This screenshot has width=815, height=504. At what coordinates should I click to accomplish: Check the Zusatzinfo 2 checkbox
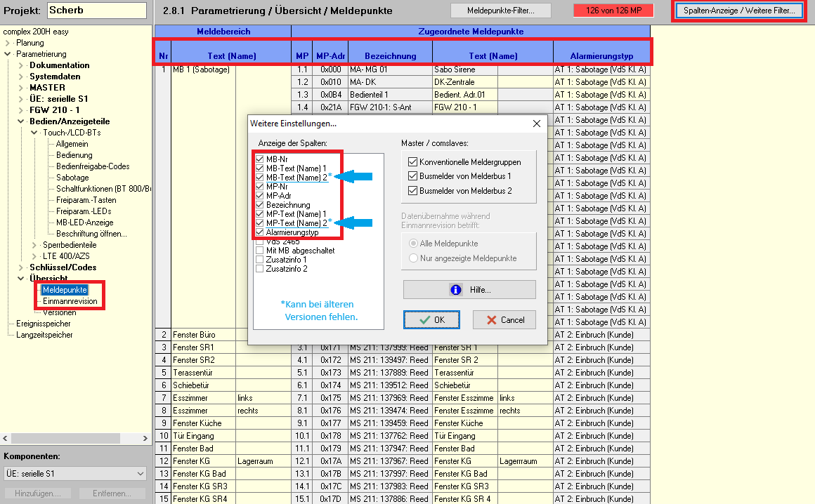point(260,269)
